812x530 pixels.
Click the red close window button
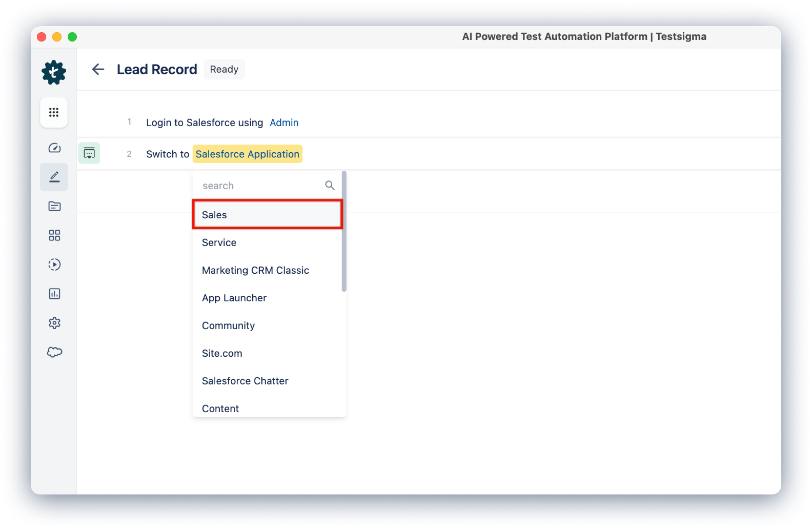click(x=42, y=36)
